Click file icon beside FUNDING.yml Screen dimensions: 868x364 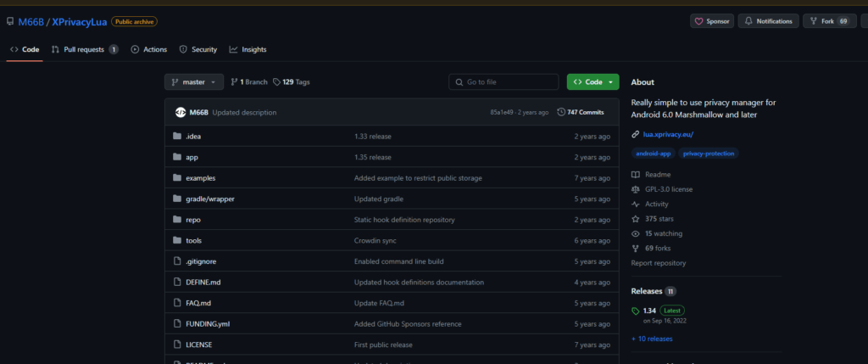[x=177, y=323]
